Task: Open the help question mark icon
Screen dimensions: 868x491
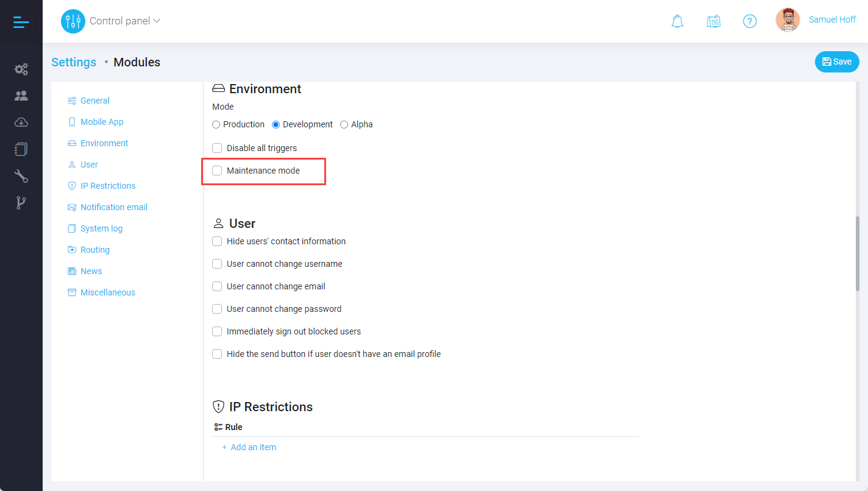Action: click(750, 21)
